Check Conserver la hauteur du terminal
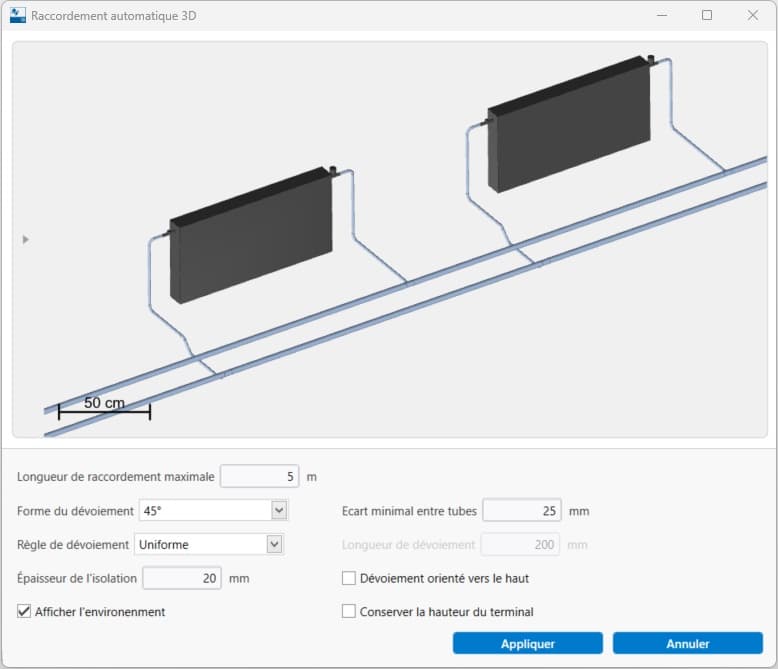 [x=349, y=611]
